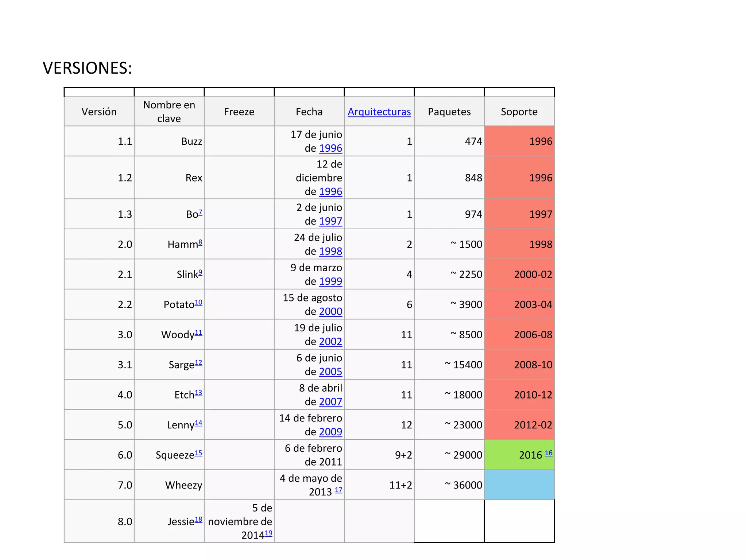Image resolution: width=747 pixels, height=560 pixels.
Task: Click the 1996 link in Buzz row
Action: [x=330, y=148]
